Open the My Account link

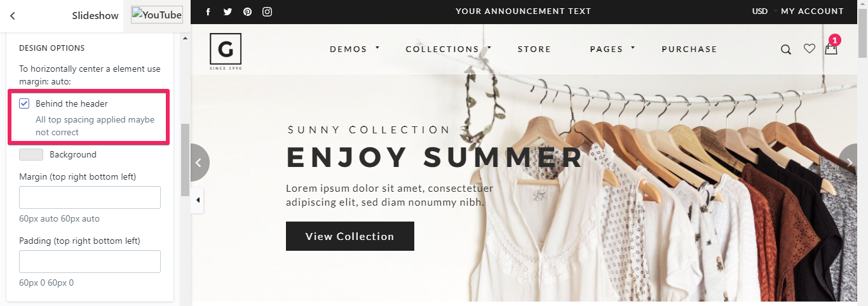click(812, 11)
